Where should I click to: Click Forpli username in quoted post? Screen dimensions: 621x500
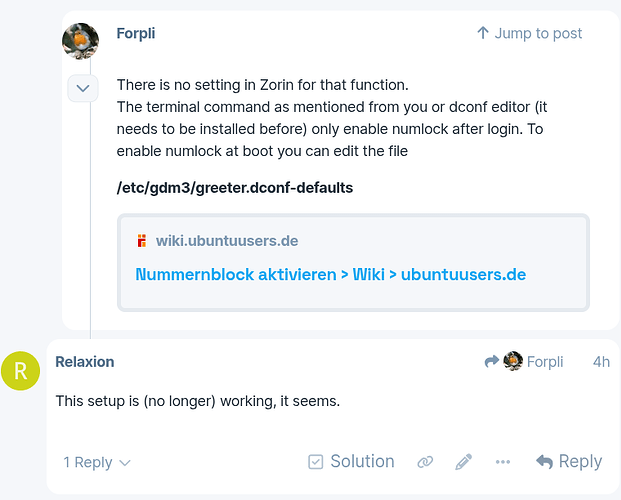136,33
